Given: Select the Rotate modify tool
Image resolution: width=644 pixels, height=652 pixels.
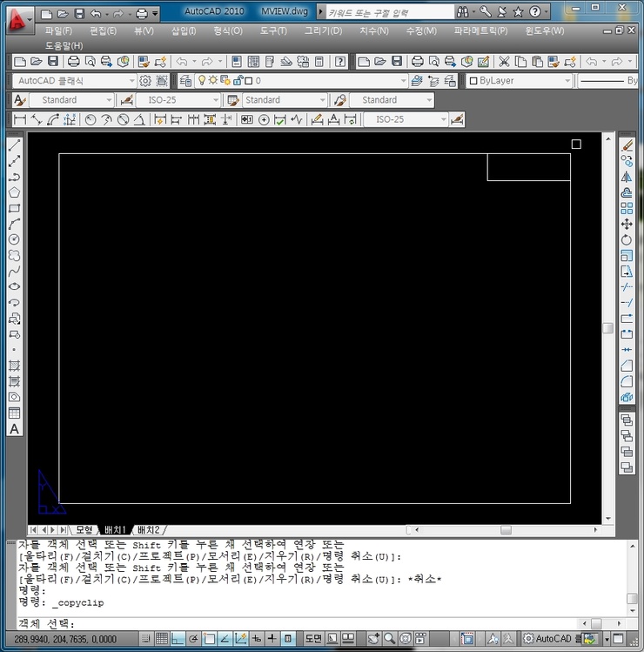Looking at the screenshot, I should coord(627,239).
